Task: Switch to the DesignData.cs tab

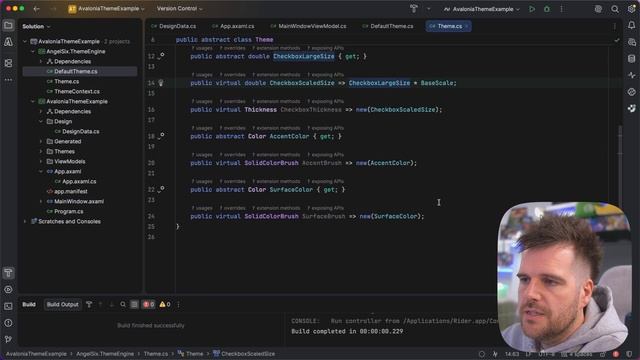Action: 173,26
